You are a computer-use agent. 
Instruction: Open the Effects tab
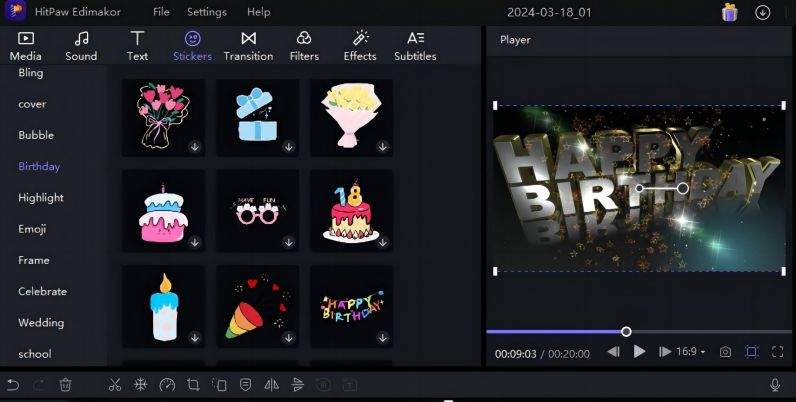tap(360, 46)
